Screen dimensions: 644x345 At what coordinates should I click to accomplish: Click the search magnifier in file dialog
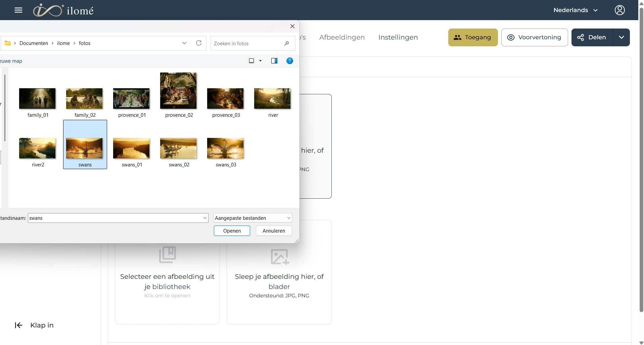click(286, 43)
